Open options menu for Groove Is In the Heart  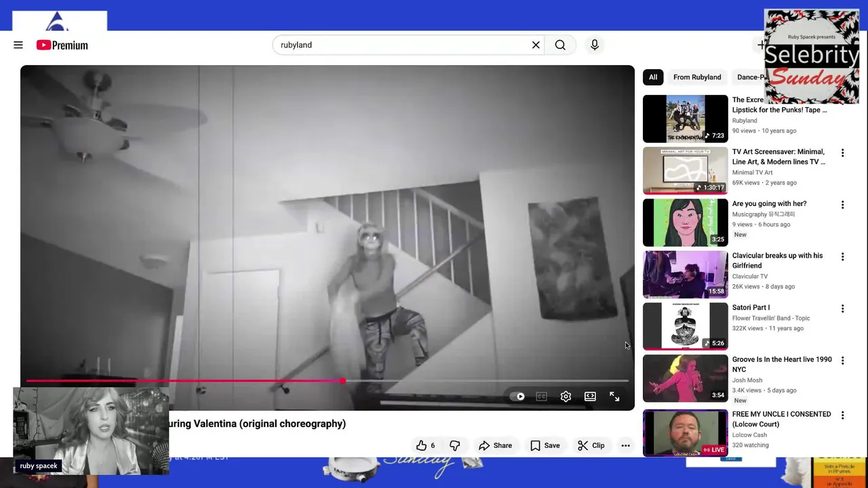842,361
